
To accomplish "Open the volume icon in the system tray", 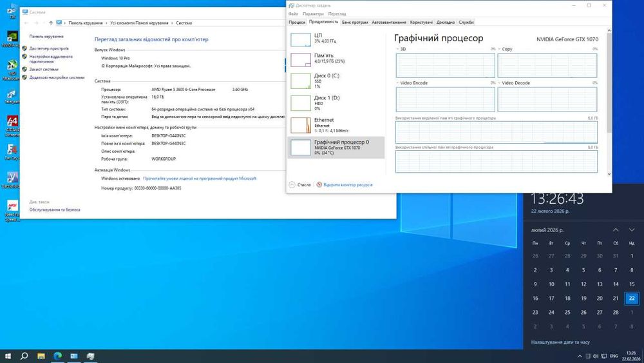I will [x=596, y=356].
